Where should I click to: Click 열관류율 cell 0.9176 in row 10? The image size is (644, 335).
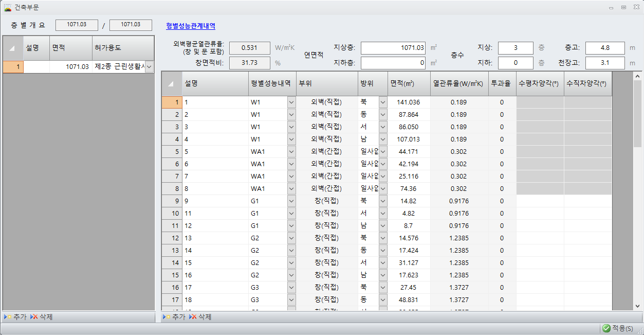tap(459, 214)
